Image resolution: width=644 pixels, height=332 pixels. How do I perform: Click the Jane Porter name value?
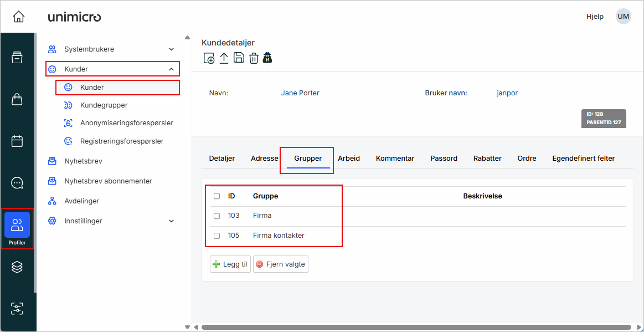point(300,93)
